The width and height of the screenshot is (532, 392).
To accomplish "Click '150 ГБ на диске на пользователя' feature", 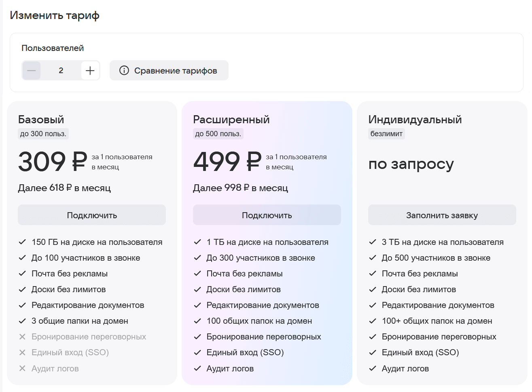I will [97, 242].
